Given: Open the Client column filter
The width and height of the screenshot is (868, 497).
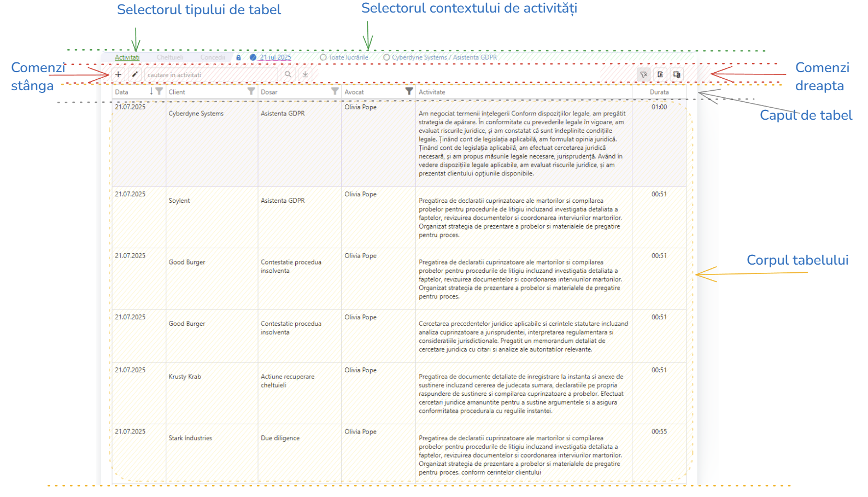Looking at the screenshot, I should click(x=251, y=91).
